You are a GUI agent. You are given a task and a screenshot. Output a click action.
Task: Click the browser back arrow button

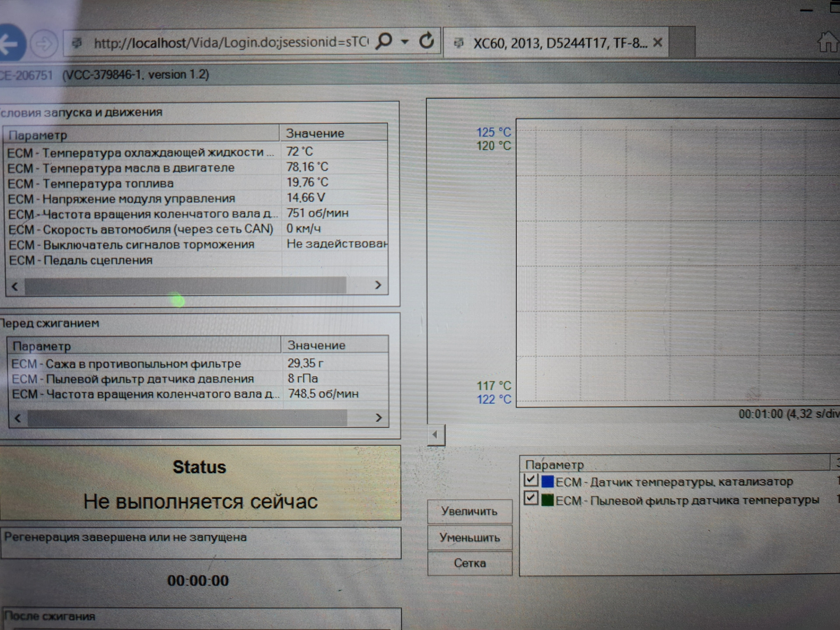point(10,43)
